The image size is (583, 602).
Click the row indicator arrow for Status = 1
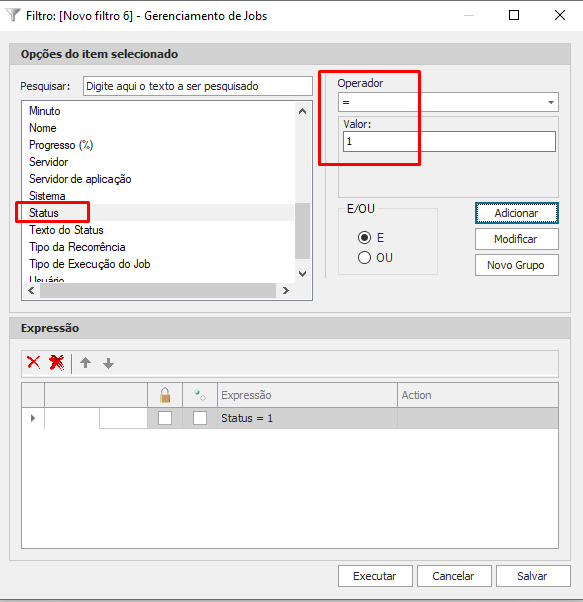pyautogui.click(x=33, y=418)
